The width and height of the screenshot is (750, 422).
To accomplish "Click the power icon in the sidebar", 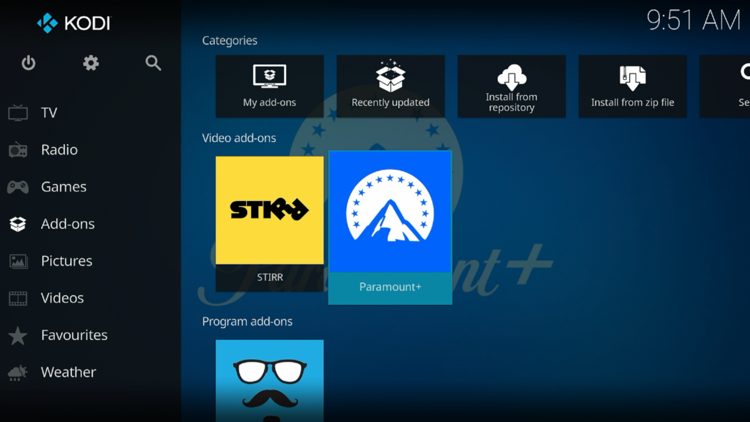I will 28,63.
